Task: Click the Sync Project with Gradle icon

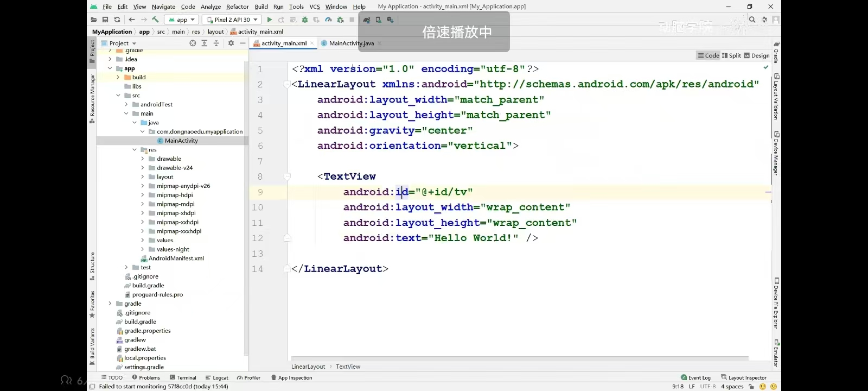Action: click(367, 20)
